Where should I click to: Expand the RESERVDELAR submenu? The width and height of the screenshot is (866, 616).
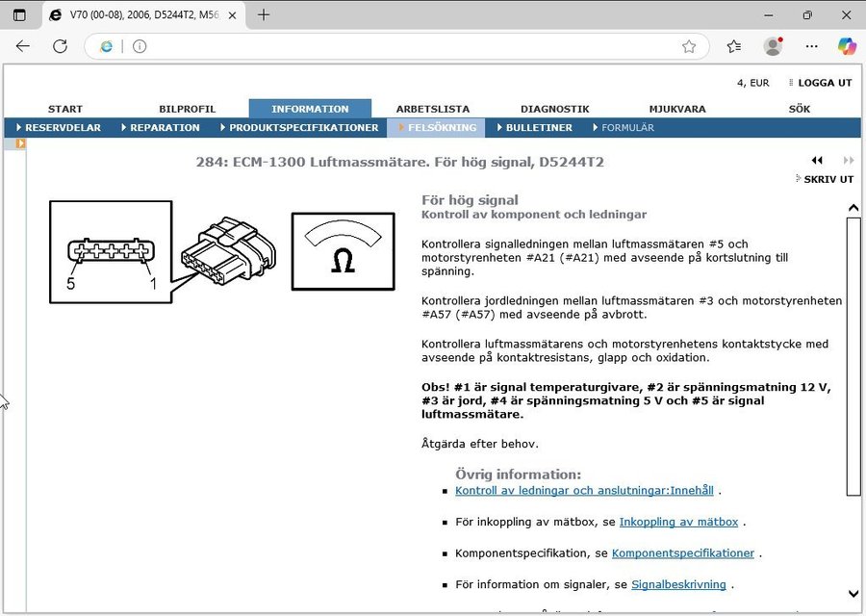point(58,127)
